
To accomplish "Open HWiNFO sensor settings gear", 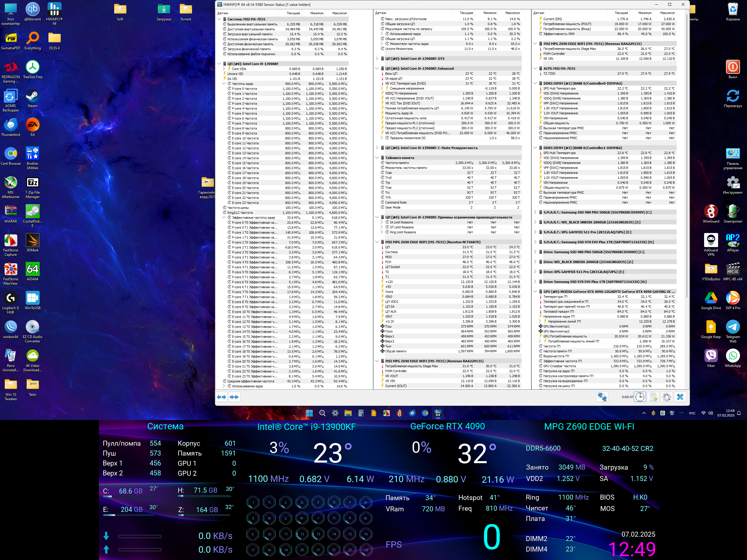I will [x=667, y=397].
